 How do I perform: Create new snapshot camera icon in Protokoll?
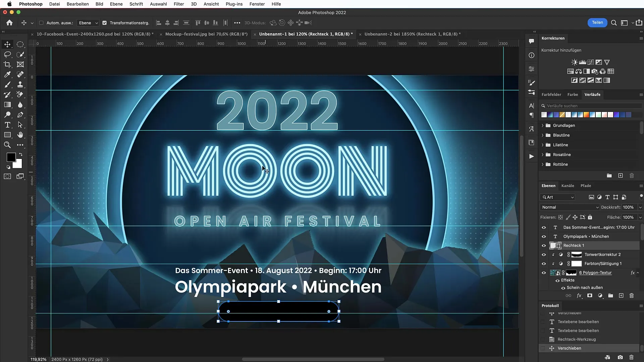coord(620,357)
